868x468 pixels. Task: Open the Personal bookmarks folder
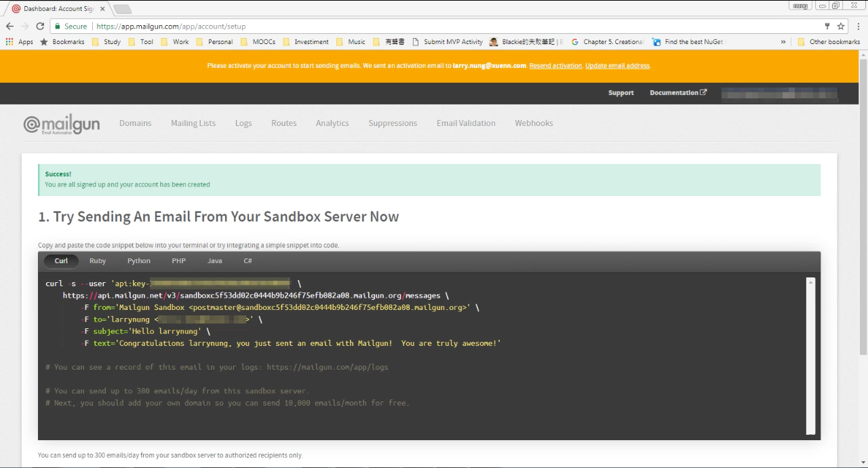click(x=214, y=42)
